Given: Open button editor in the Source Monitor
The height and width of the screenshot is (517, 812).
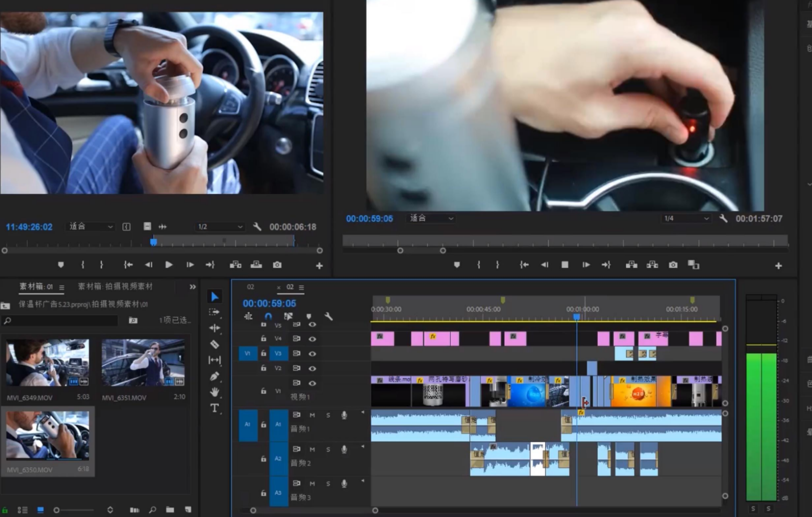Looking at the screenshot, I should coord(319,265).
